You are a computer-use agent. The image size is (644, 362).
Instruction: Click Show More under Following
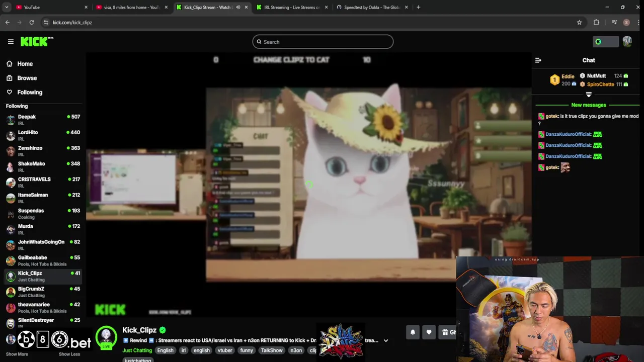click(x=17, y=354)
